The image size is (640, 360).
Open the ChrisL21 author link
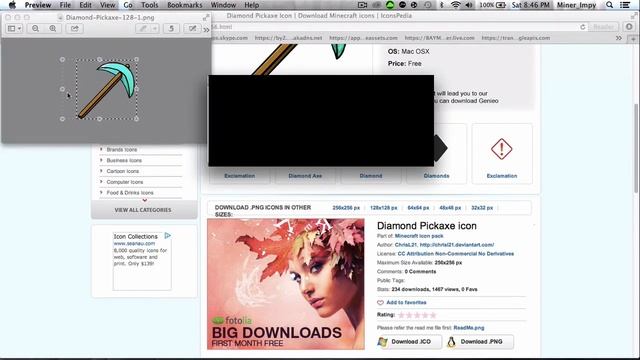click(406, 245)
